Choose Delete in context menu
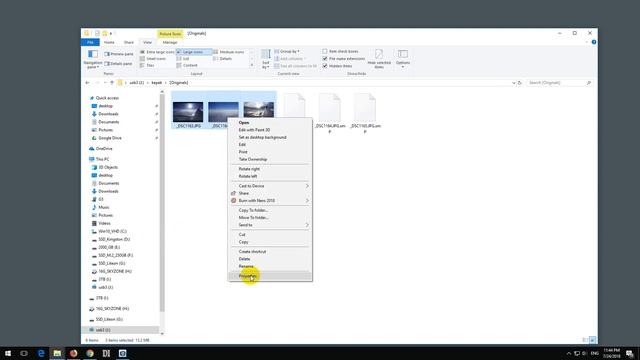 coord(270,259)
